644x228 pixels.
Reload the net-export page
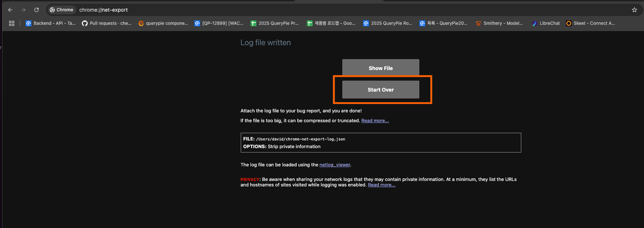pyautogui.click(x=37, y=10)
